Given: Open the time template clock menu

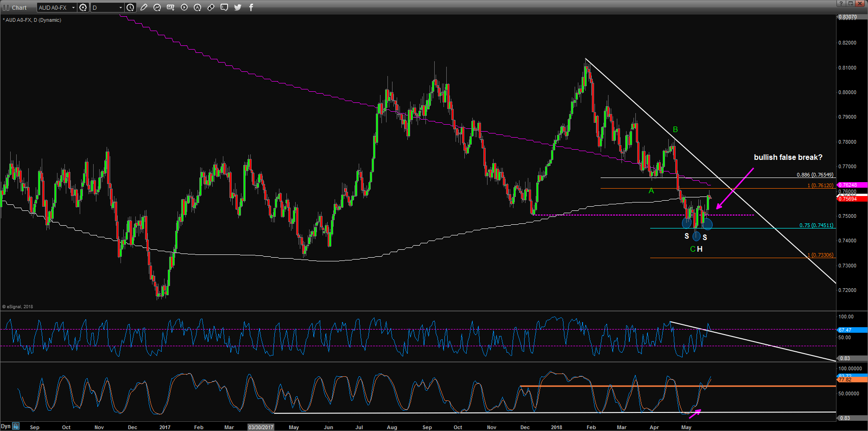Looking at the screenshot, I should pyautogui.click(x=131, y=7).
